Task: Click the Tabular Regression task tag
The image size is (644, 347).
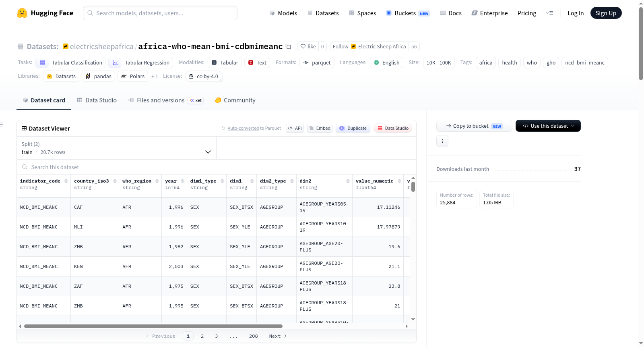Action: point(141,62)
